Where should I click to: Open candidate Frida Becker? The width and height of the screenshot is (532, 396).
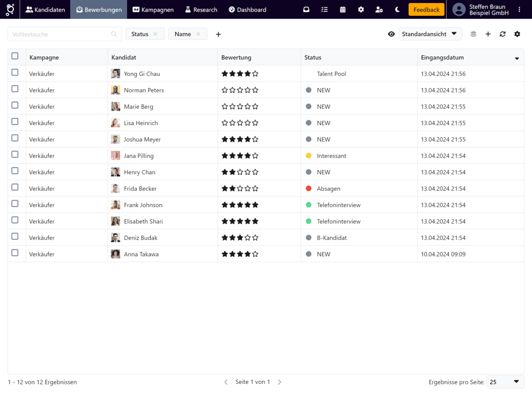coord(140,189)
